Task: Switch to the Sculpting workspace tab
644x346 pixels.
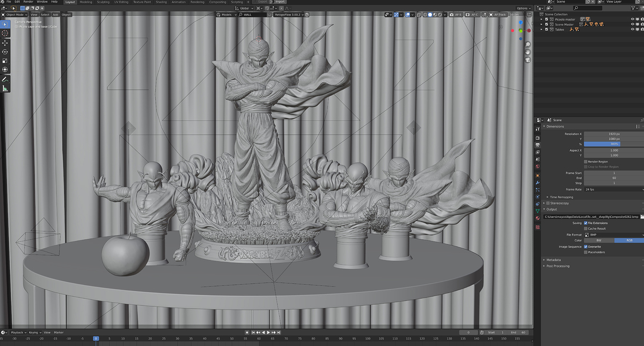Action: [x=103, y=2]
